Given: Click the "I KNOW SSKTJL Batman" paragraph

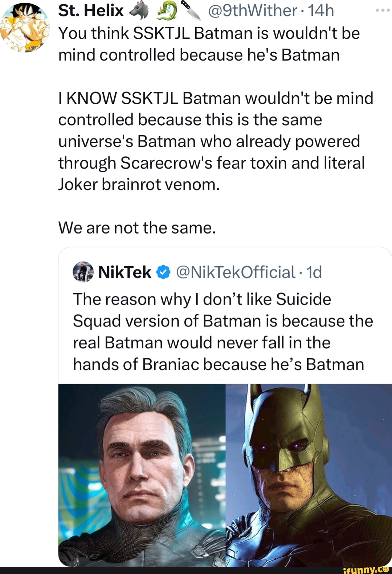Looking at the screenshot, I should point(216,141).
